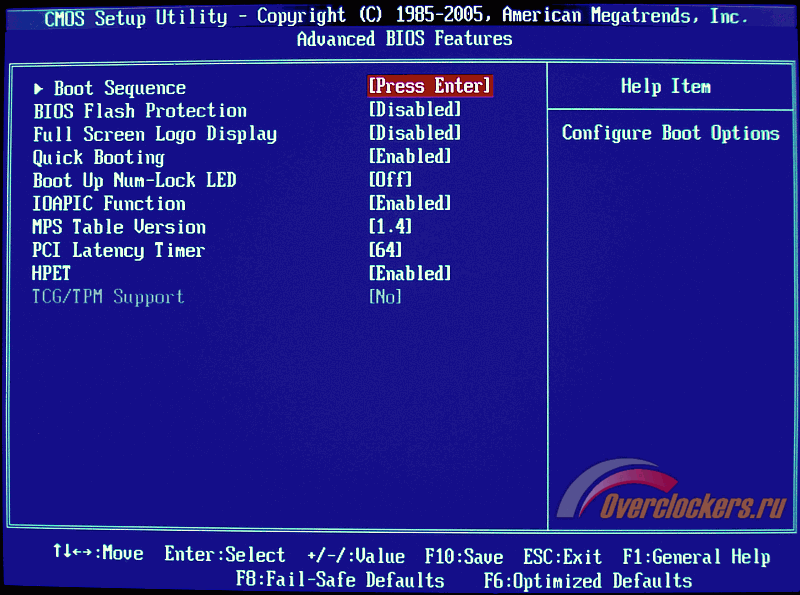Click Configure Boot Options help text

[x=670, y=134]
